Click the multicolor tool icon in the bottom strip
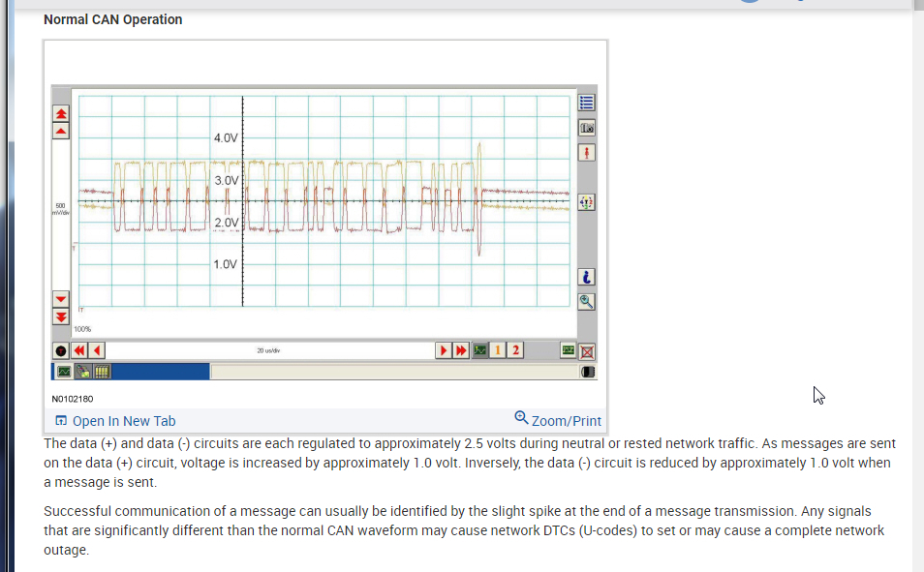The image size is (924, 572). tap(83, 372)
